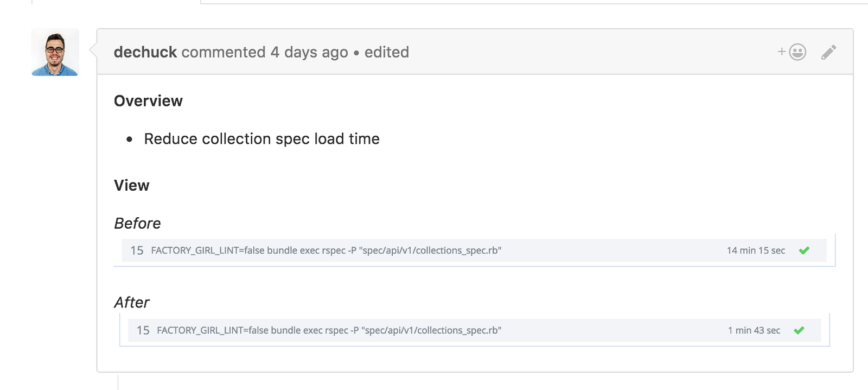Click line number 15 in After row
The width and height of the screenshot is (868, 390).
[x=143, y=330]
